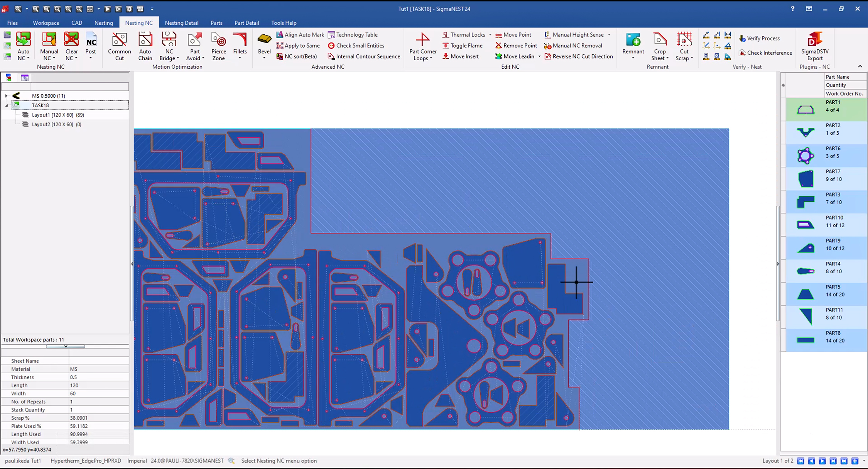Screen dimensions: 868x469
Task: Select Layout2 [120 X 60] tree item
Action: [52, 124]
